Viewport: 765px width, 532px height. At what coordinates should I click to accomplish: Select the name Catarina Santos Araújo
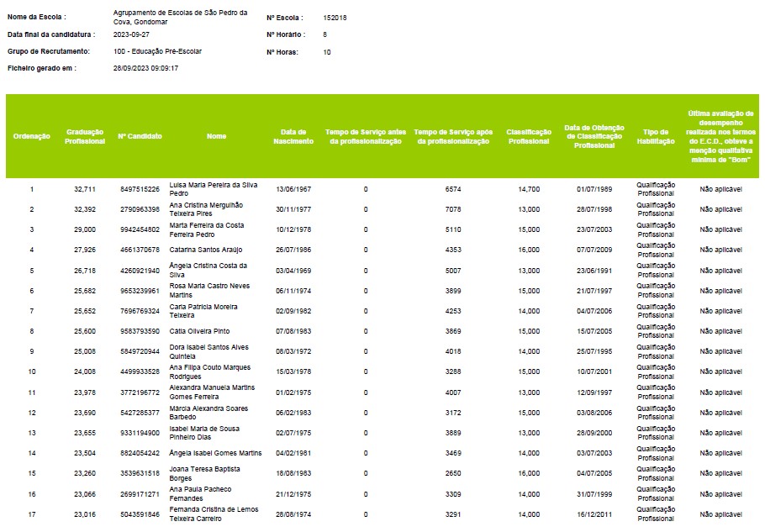click(x=207, y=250)
